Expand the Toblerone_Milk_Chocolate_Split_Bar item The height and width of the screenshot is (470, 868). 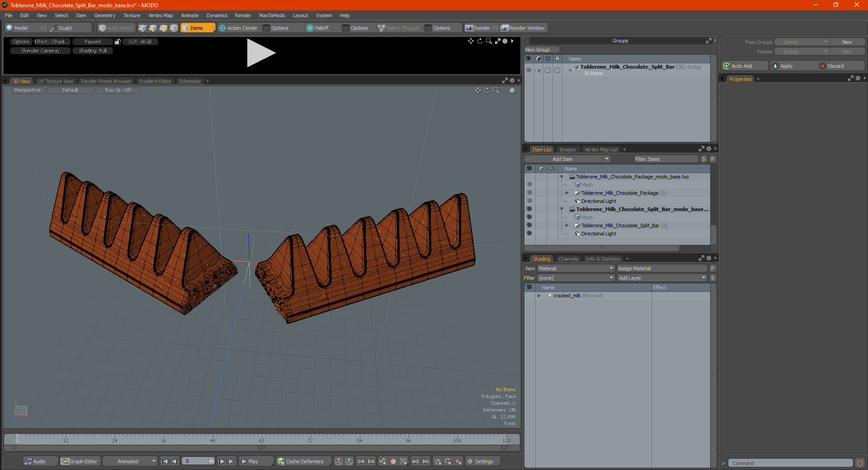[x=567, y=226]
